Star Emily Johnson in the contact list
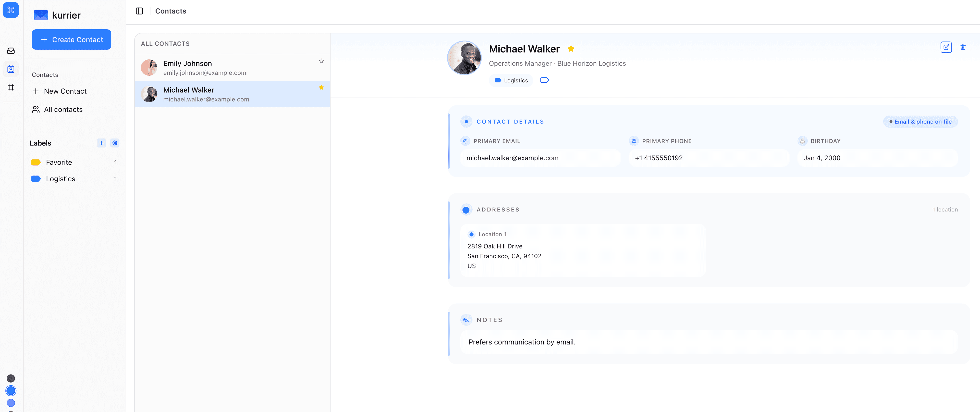Viewport: 980px width, 412px height. [x=322, y=60]
